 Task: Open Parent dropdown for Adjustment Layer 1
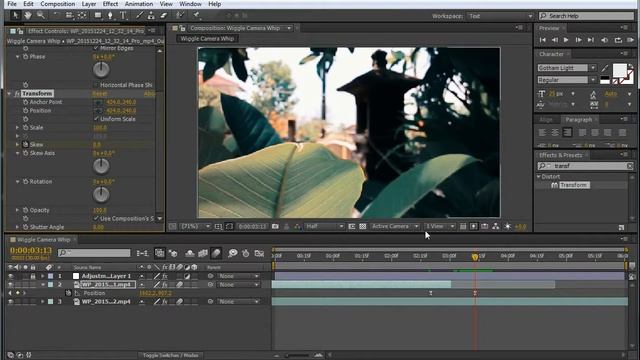tap(238, 276)
